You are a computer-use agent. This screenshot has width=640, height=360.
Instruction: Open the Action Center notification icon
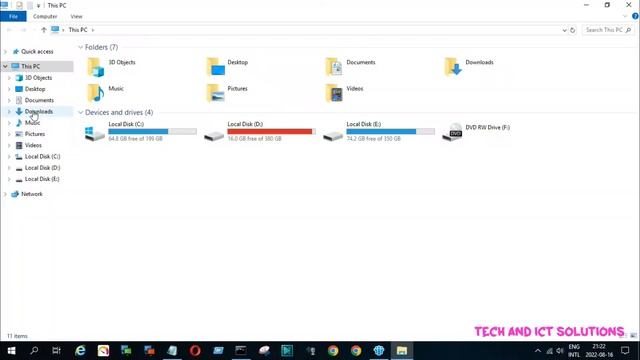[x=625, y=351]
